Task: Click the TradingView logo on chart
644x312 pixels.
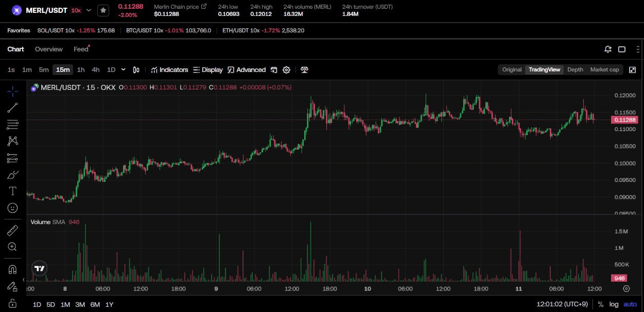Action: click(40, 268)
